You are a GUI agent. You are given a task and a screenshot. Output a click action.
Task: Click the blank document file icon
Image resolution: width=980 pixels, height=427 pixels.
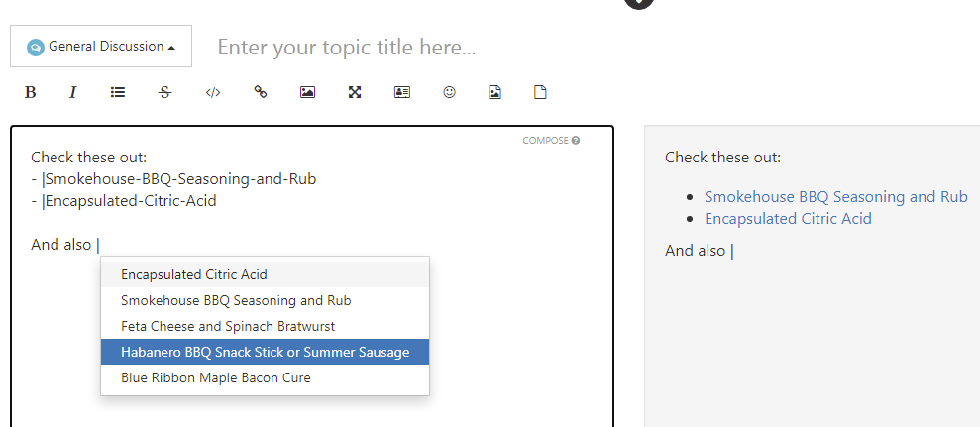pos(540,92)
